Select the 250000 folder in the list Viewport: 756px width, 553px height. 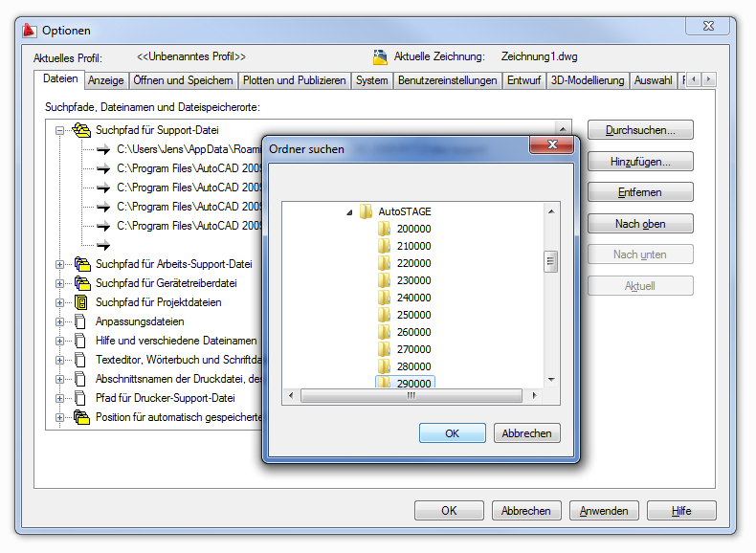click(413, 315)
